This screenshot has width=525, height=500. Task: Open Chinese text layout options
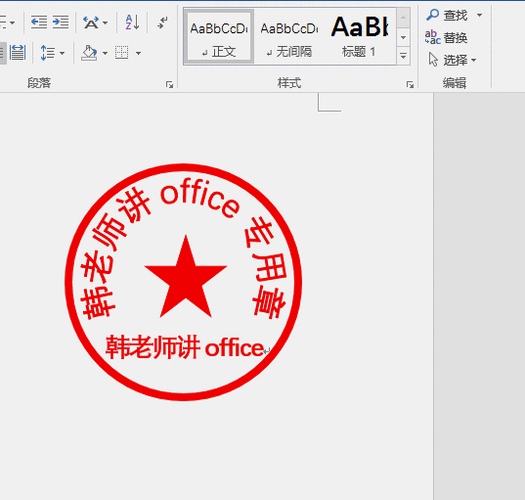pyautogui.click(x=95, y=23)
